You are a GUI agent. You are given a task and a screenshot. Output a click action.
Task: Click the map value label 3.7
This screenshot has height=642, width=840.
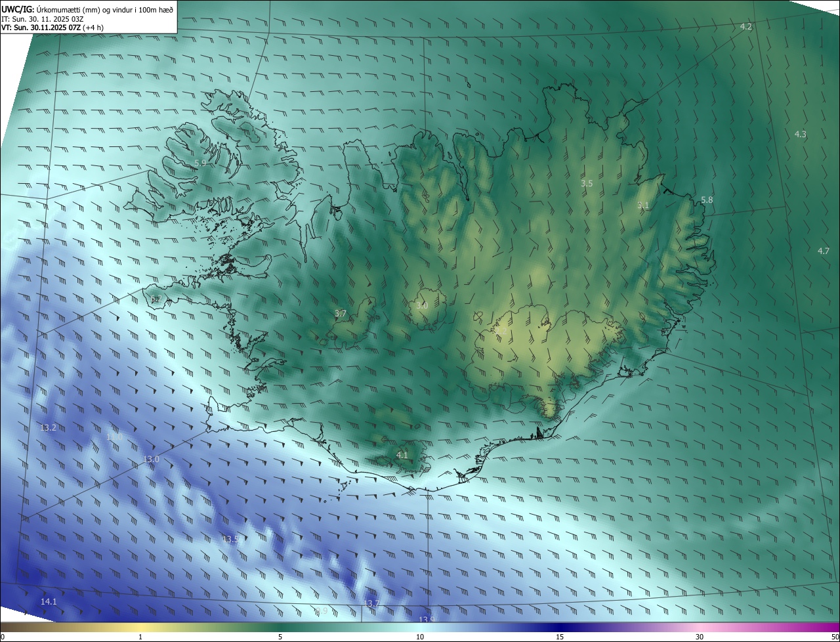click(340, 314)
